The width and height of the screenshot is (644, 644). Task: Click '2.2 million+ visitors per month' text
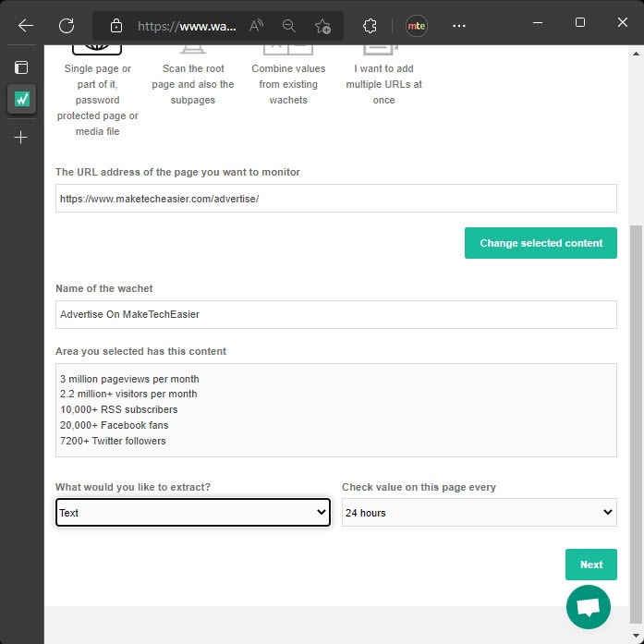(x=128, y=394)
